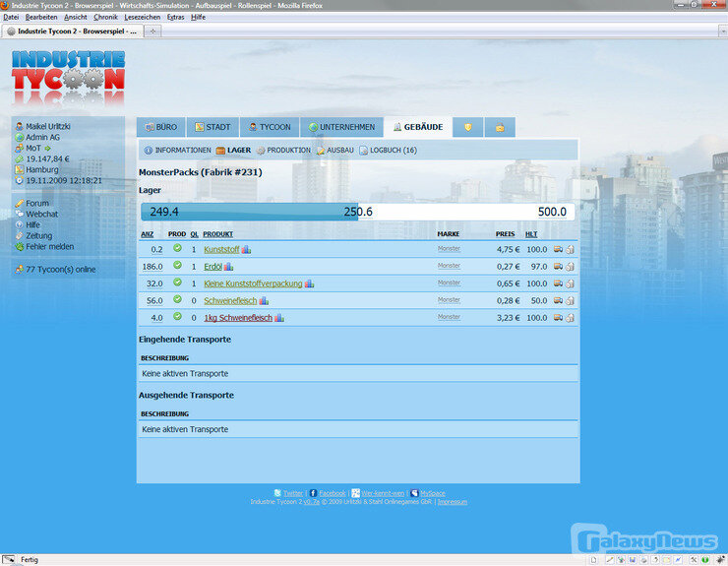The width and height of the screenshot is (728, 566).
Task: Open the 1kg Schweinefleisch product link
Action: 238,318
